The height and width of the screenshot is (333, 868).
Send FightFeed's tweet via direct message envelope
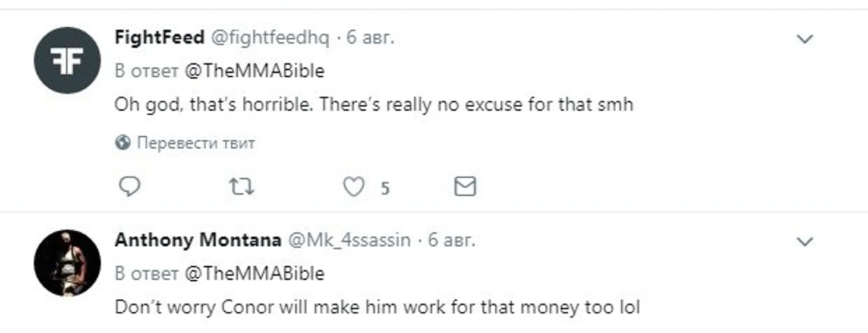pos(465,187)
